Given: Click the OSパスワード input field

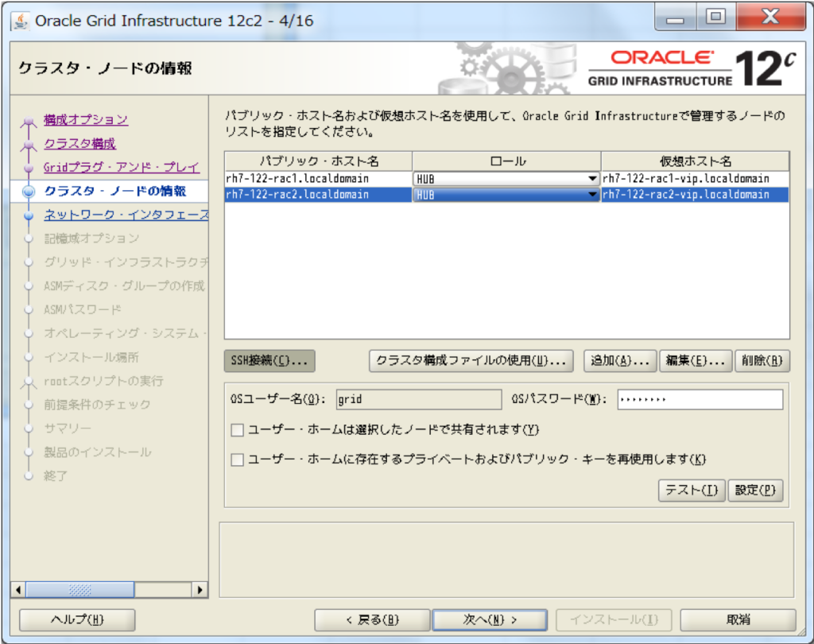Looking at the screenshot, I should pos(700,399).
